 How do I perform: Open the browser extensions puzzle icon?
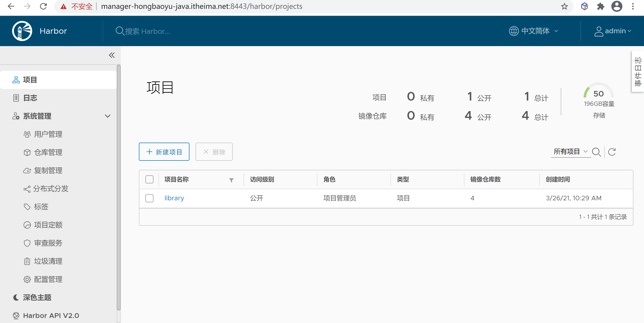pos(601,6)
